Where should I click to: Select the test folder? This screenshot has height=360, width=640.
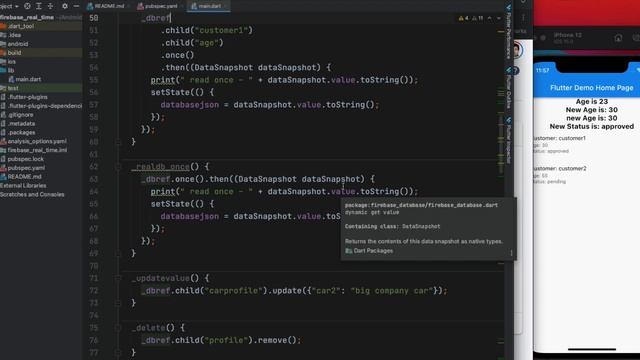pos(13,88)
